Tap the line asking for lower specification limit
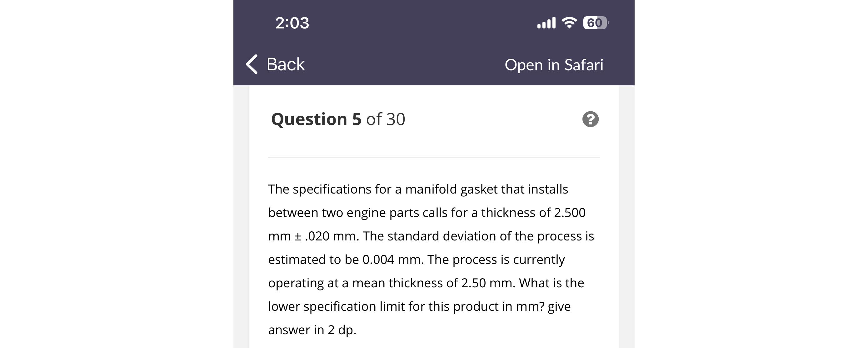The image size is (868, 348). coord(419,306)
